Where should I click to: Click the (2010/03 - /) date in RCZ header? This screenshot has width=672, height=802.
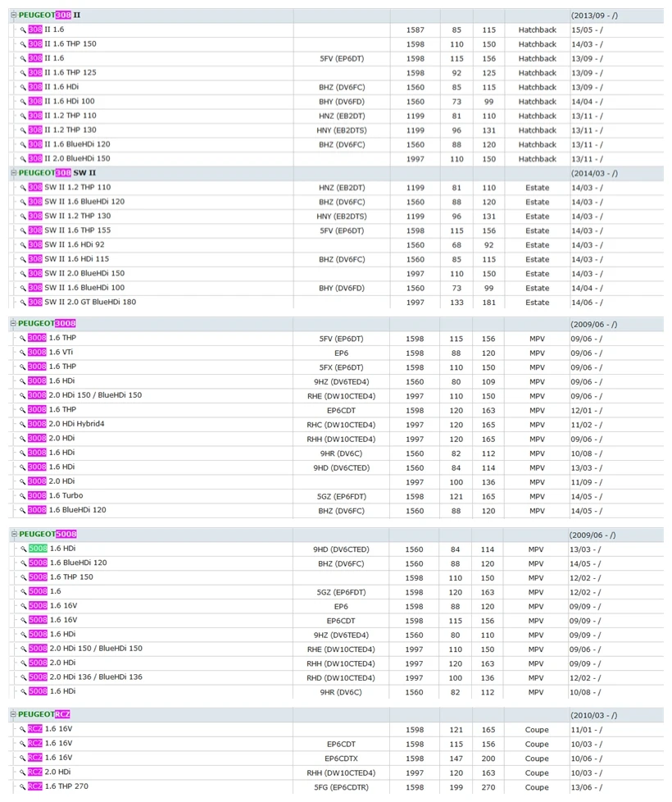594,715
